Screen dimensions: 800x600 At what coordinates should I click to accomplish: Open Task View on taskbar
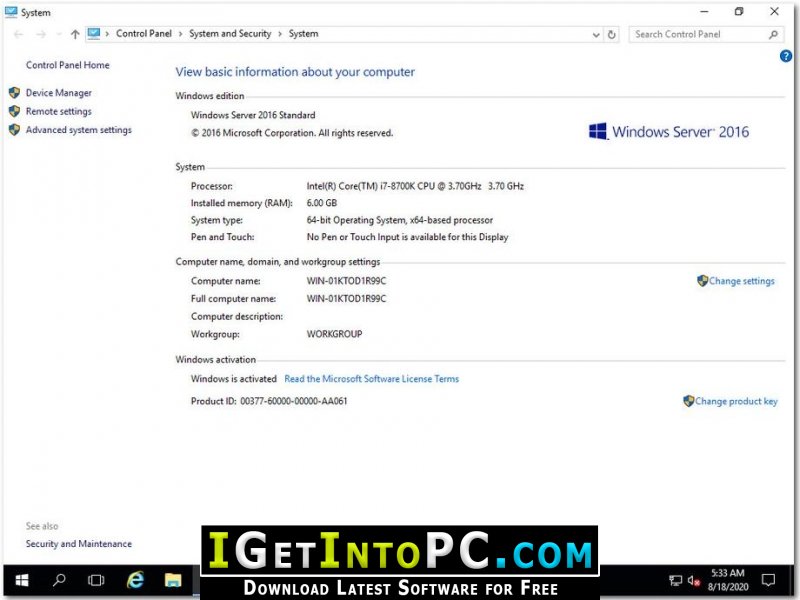pyautogui.click(x=96, y=580)
